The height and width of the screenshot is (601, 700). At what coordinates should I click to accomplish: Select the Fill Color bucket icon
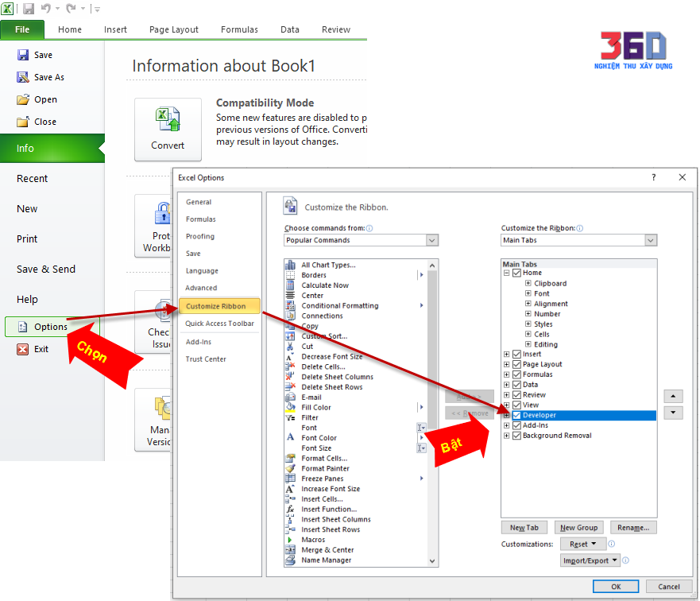point(290,407)
